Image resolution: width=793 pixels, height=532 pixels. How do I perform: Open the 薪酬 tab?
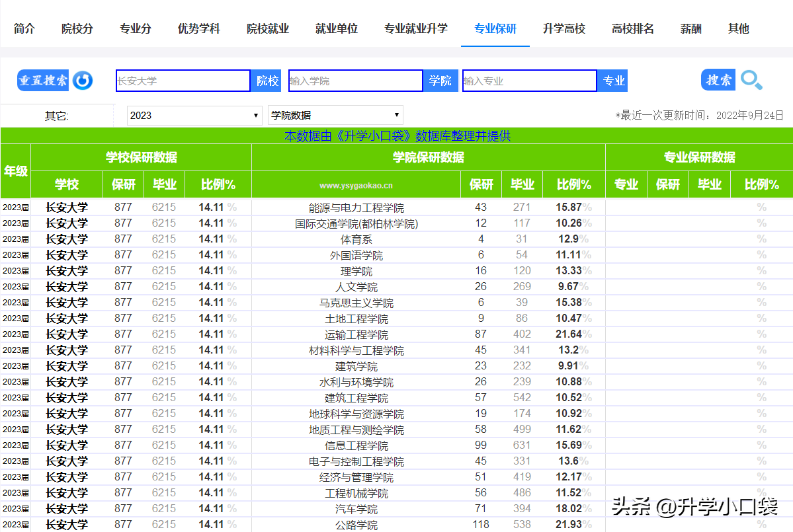[691, 29]
